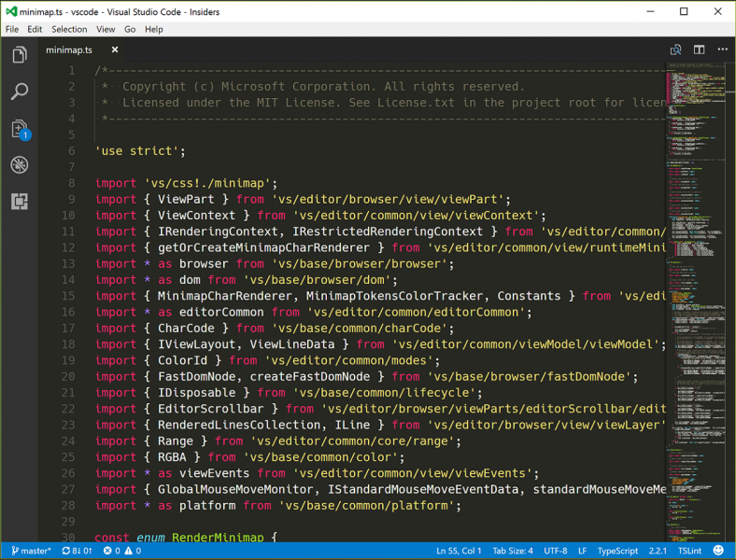Click the master branch indicator
Screen dimensions: 736x560
point(32,552)
